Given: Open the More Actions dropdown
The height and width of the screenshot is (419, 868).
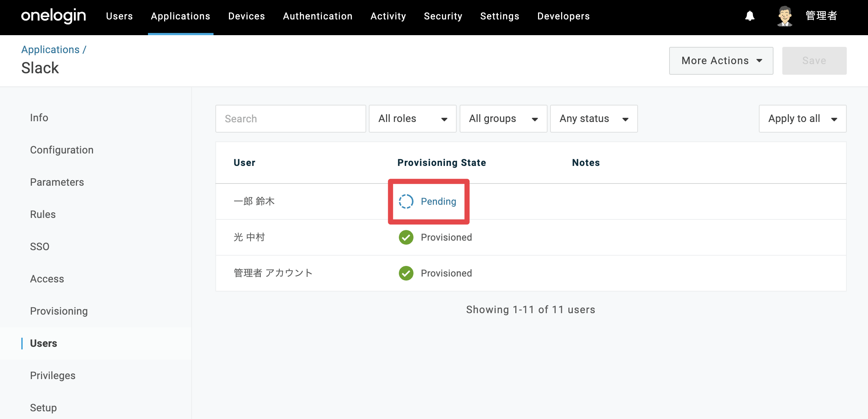Looking at the screenshot, I should pos(721,61).
